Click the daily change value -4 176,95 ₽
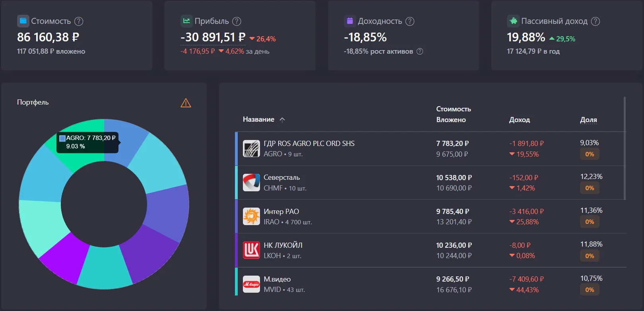Screen dimensions: 644x311 (198, 51)
